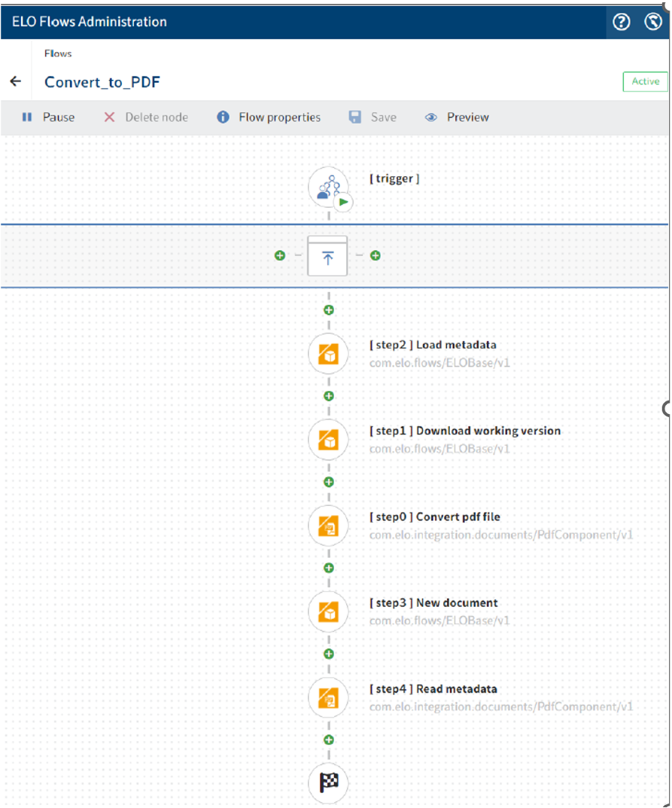Select the upload arrow box node
Screen dimensions: 672x808
click(x=328, y=256)
